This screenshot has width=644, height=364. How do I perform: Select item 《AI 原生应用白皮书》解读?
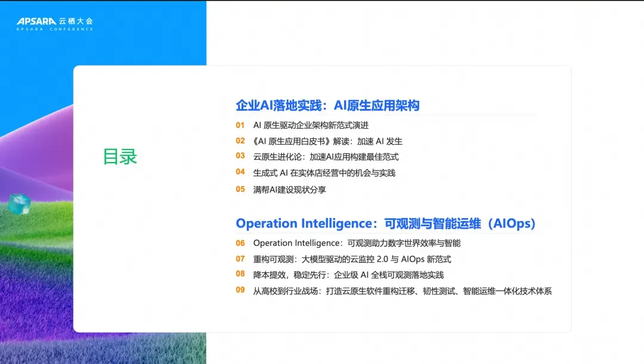(328, 141)
